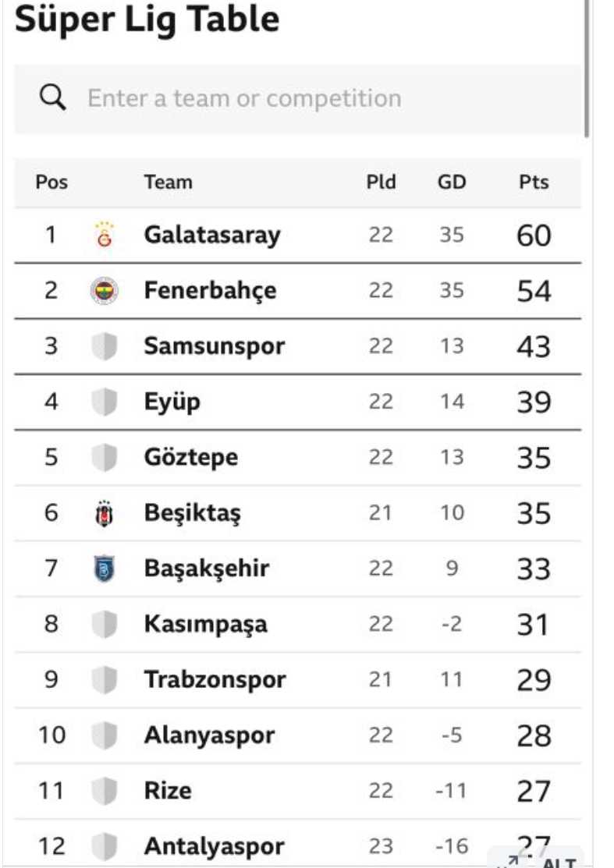
Task: Click the Pts column header
Action: tap(534, 182)
